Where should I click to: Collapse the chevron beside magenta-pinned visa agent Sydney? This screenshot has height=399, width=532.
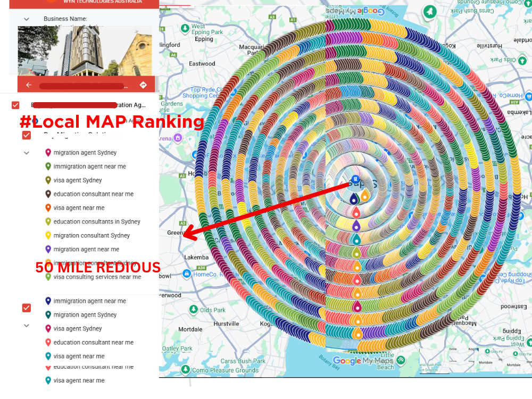click(x=27, y=326)
